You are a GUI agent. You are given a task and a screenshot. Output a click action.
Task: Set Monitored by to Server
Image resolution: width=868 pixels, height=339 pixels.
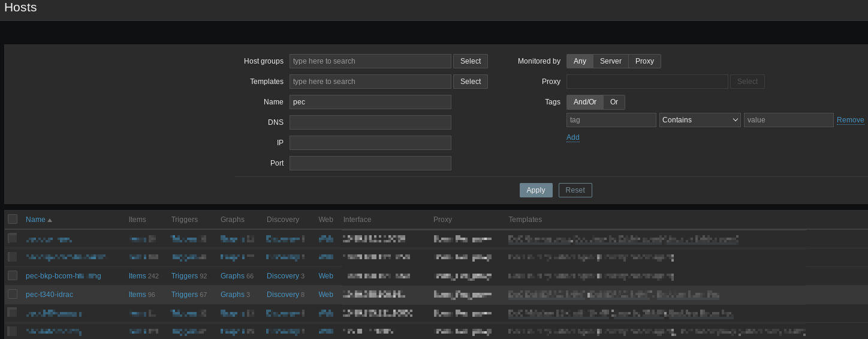tap(610, 61)
